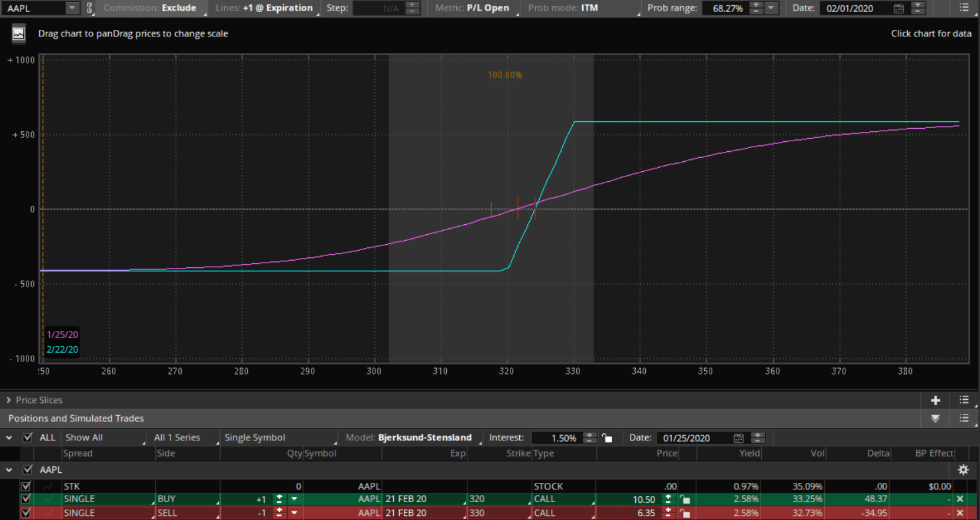Click the stepper beside date 01/25/2020

(758, 438)
